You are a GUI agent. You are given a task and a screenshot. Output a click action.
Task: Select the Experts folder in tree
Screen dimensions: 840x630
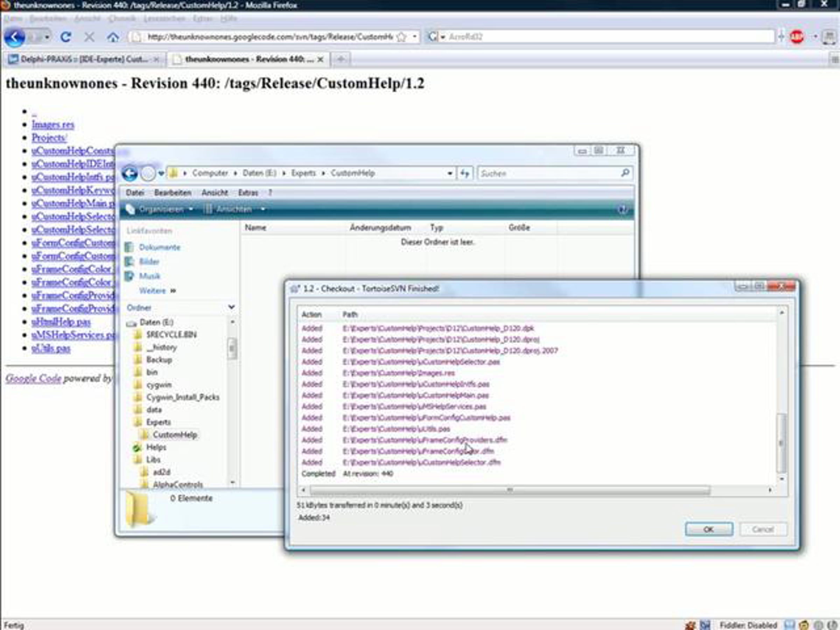pos(158,422)
